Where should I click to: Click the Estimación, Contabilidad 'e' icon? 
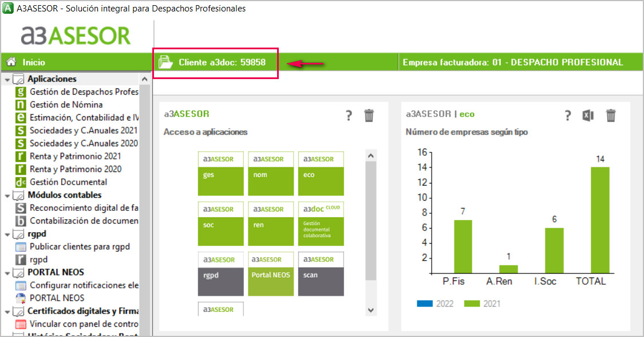(x=21, y=117)
